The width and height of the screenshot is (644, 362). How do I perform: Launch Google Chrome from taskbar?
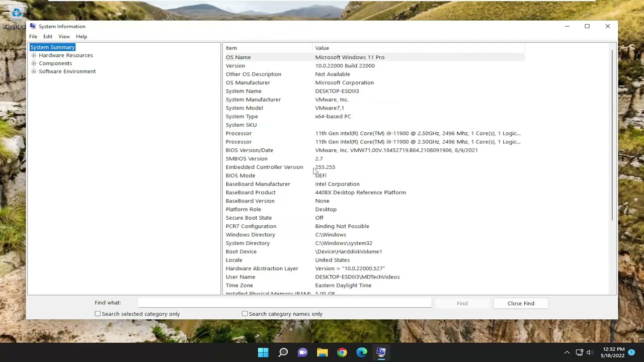(x=342, y=352)
